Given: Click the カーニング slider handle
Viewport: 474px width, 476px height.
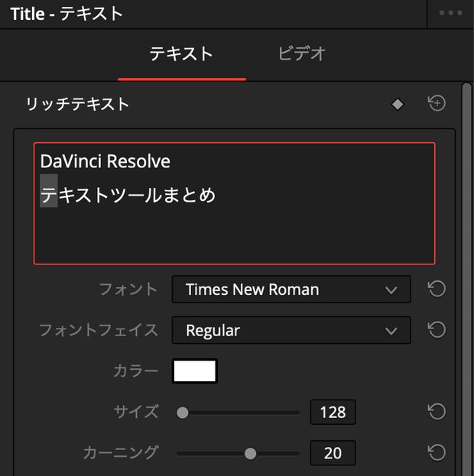Looking at the screenshot, I should point(250,454).
